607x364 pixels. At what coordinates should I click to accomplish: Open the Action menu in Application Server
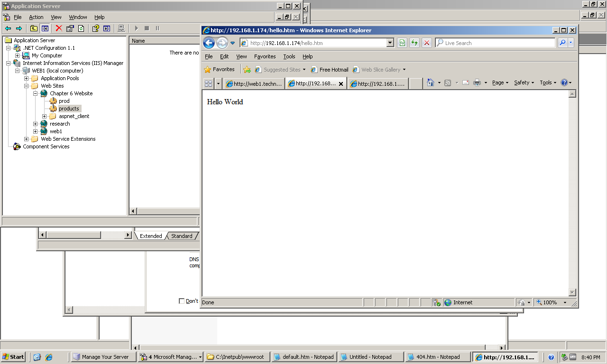[36, 17]
